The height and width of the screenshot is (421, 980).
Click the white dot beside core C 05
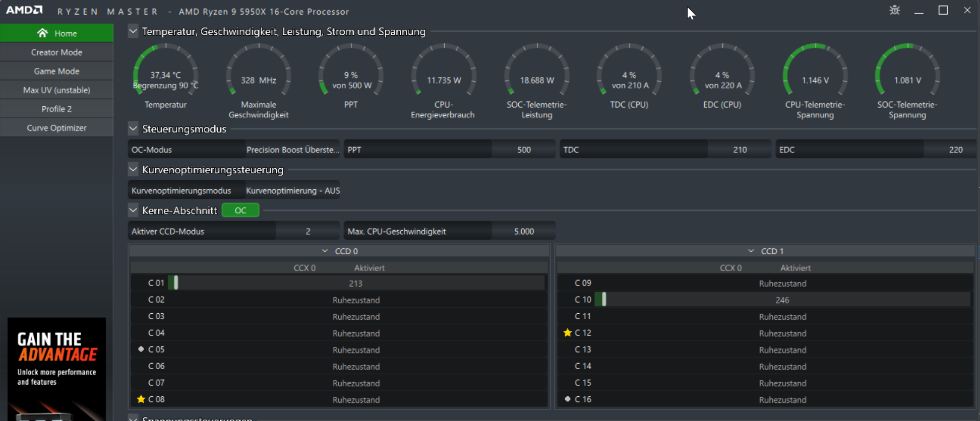141,349
